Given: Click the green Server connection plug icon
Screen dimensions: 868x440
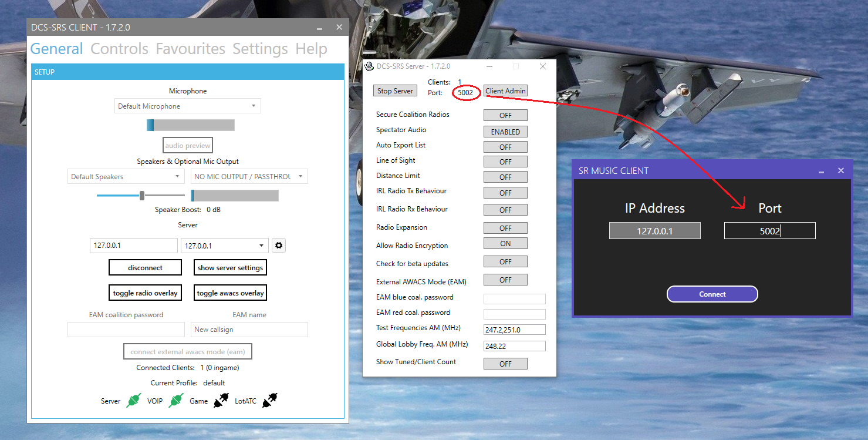Looking at the screenshot, I should tap(134, 401).
